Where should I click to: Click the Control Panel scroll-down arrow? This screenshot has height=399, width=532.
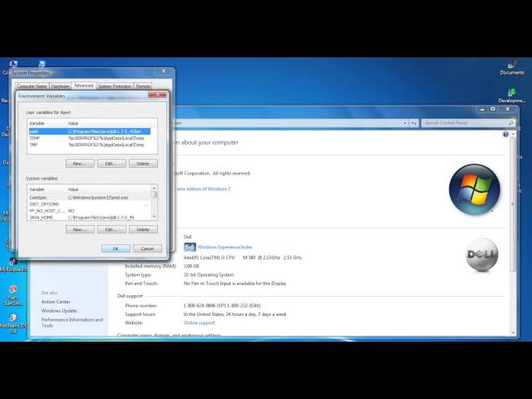512,333
